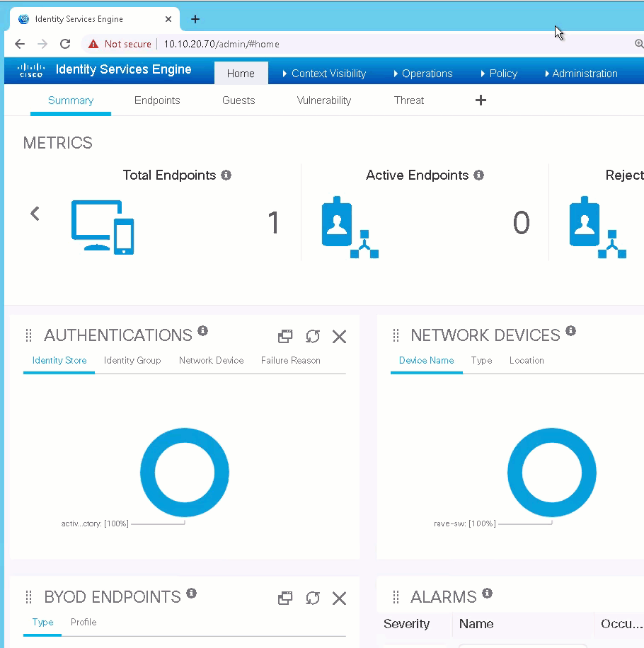
Task: Select Type tab in BYOD Endpoints
Action: coord(42,623)
